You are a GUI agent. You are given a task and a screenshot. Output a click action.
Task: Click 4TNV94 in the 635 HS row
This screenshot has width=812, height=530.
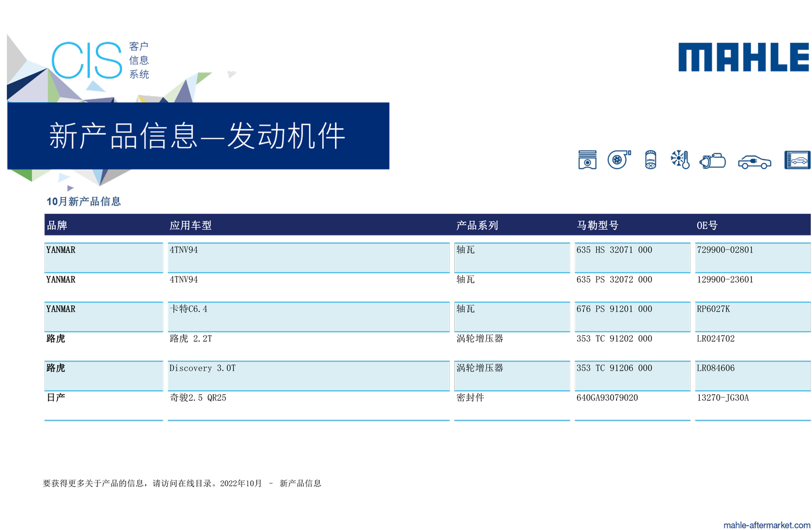(184, 250)
